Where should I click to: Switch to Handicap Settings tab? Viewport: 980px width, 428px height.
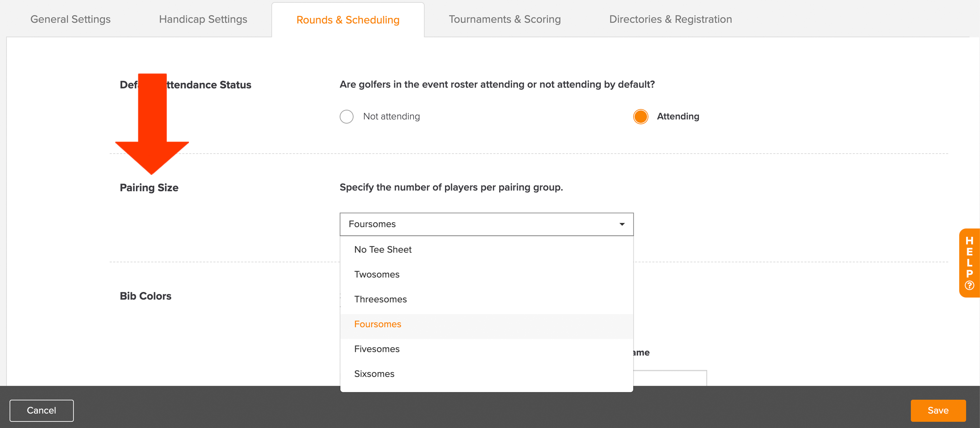click(x=203, y=19)
